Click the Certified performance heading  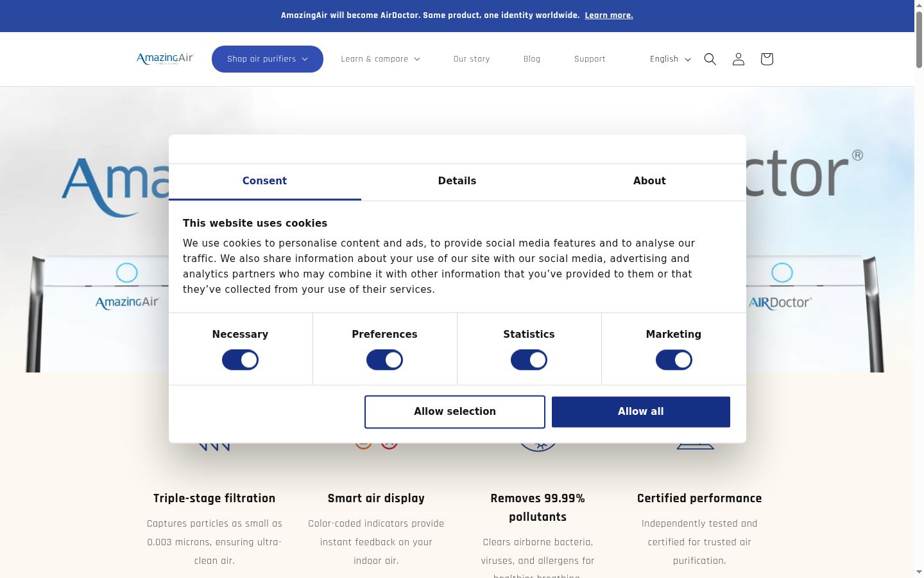pyautogui.click(x=699, y=498)
